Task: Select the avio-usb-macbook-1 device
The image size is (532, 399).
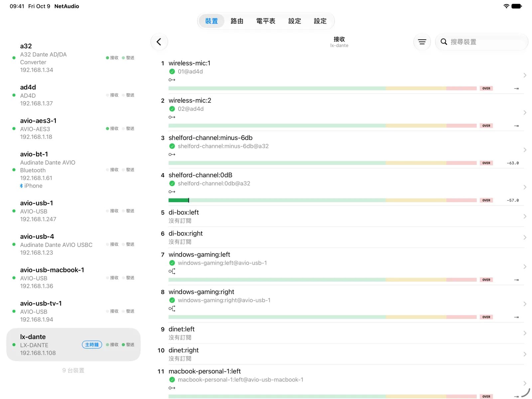Action: click(x=73, y=278)
